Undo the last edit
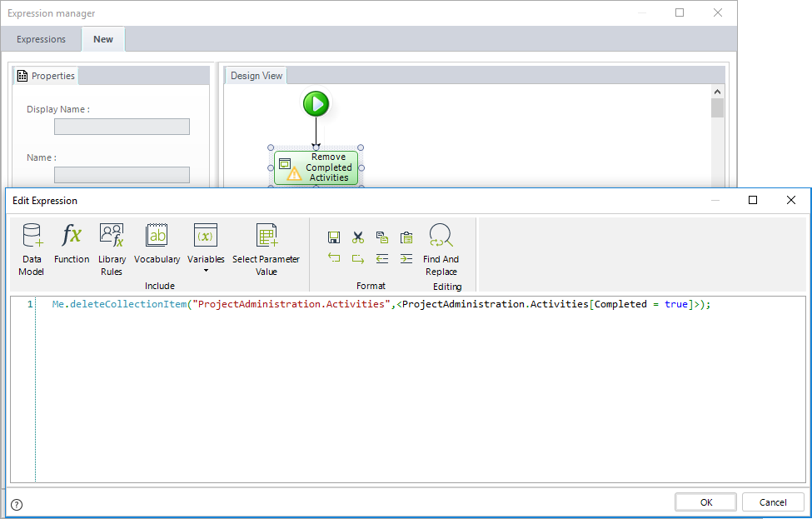 [x=334, y=258]
